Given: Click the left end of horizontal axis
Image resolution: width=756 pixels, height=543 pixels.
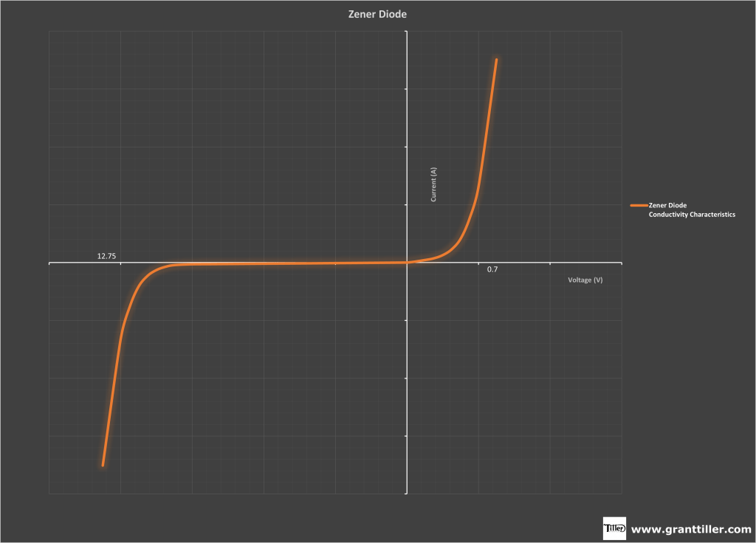Looking at the screenshot, I should (x=50, y=262).
